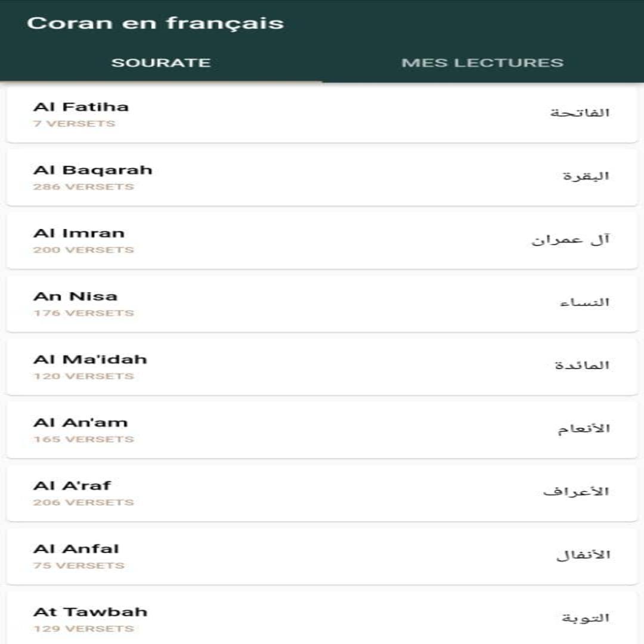Open Al An'am sourate card
The width and height of the screenshot is (644, 644).
click(322, 431)
